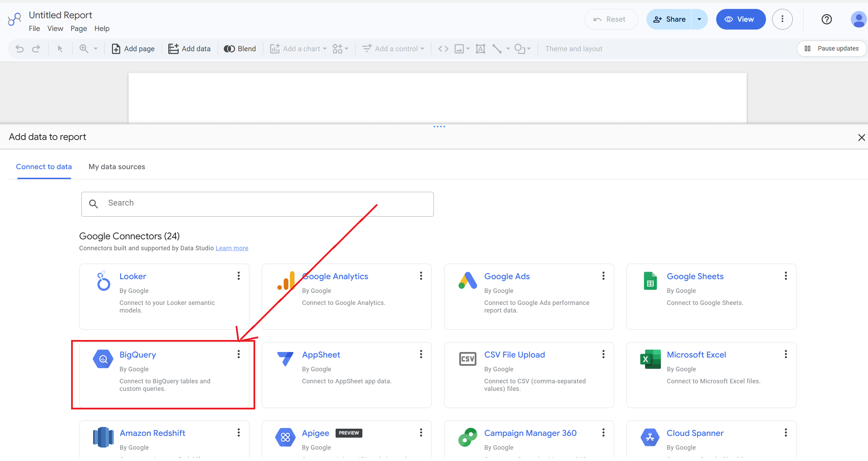
Task: Click the insert text box icon
Action: [x=480, y=49]
